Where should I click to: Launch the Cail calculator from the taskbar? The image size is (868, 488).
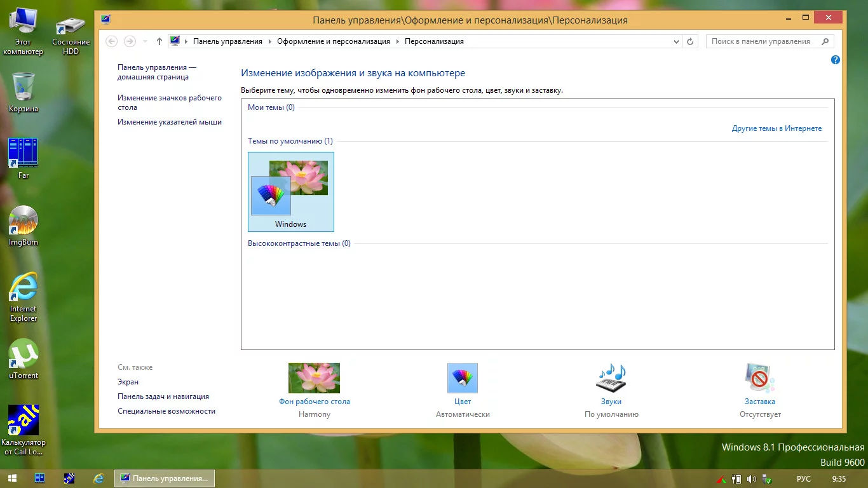[x=69, y=478]
